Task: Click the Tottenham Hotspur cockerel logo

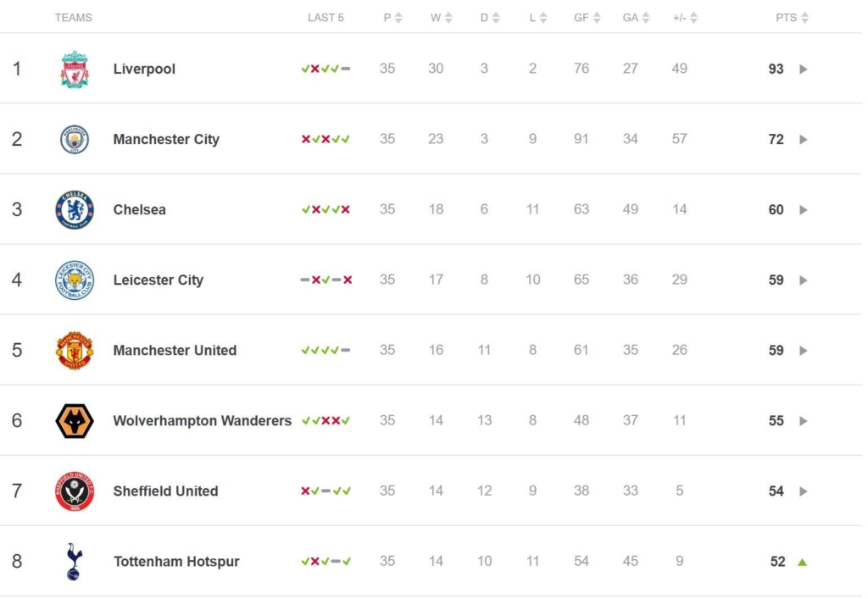Action: tap(74, 562)
